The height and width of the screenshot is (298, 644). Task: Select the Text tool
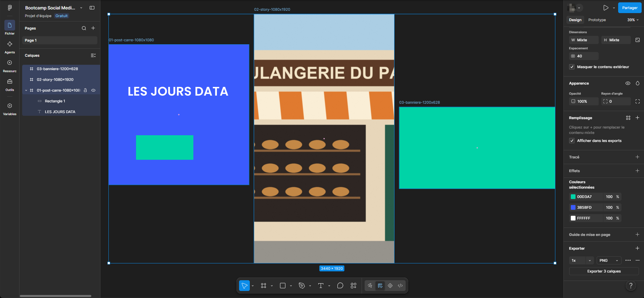[321, 286]
